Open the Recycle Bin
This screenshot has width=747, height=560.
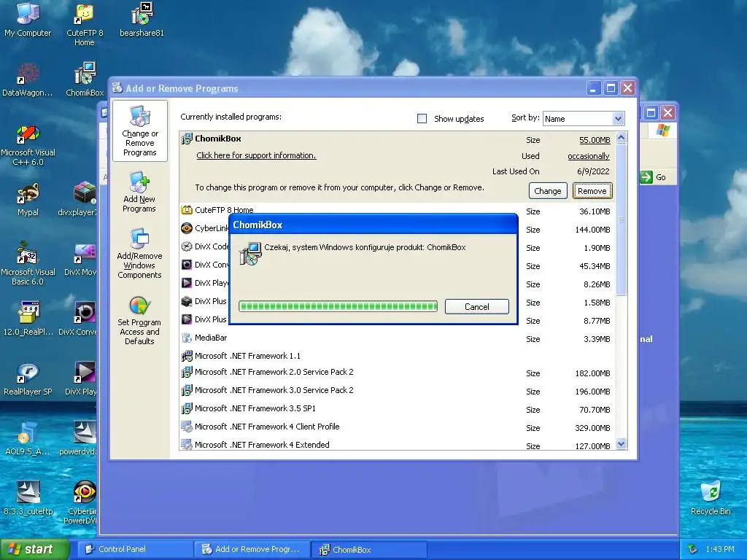click(711, 499)
